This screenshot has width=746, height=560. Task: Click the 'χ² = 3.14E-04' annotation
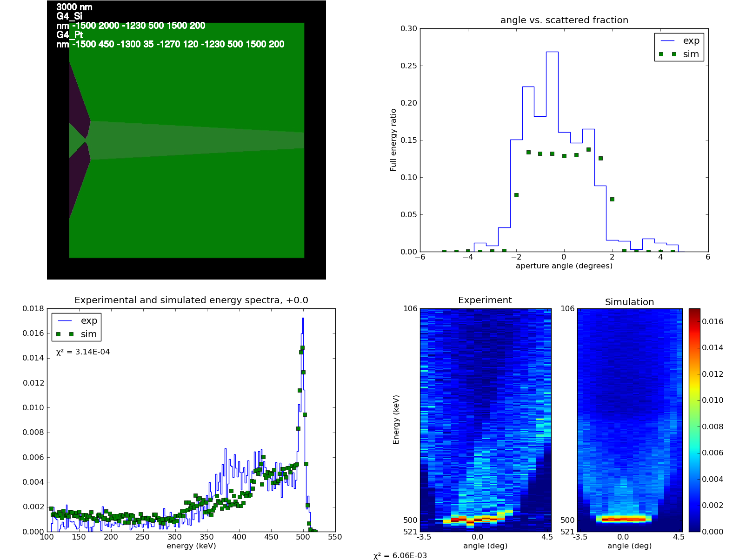point(83,352)
